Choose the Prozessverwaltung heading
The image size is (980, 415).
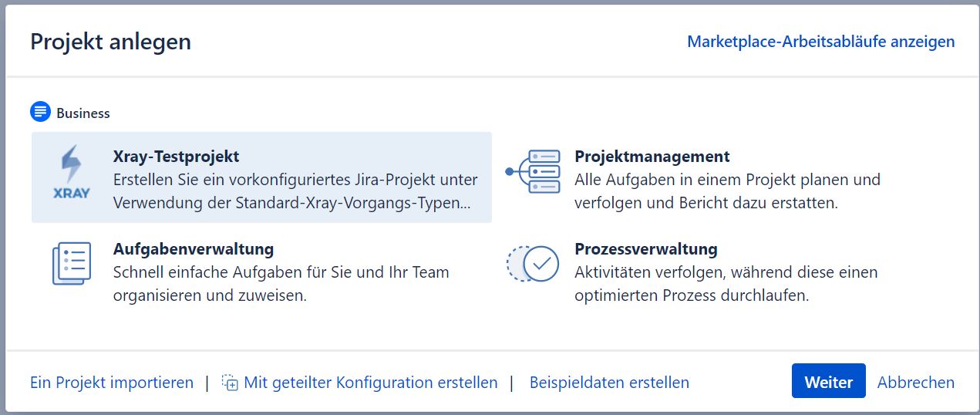646,249
